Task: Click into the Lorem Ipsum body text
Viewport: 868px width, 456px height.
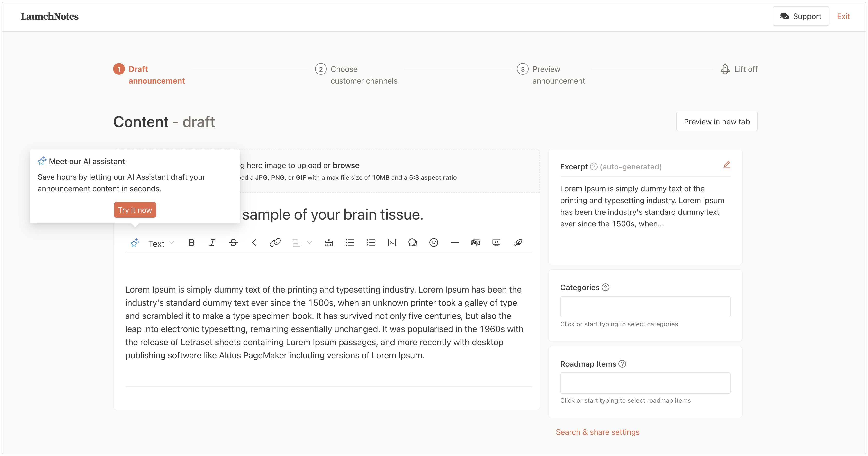Action: pos(324,322)
